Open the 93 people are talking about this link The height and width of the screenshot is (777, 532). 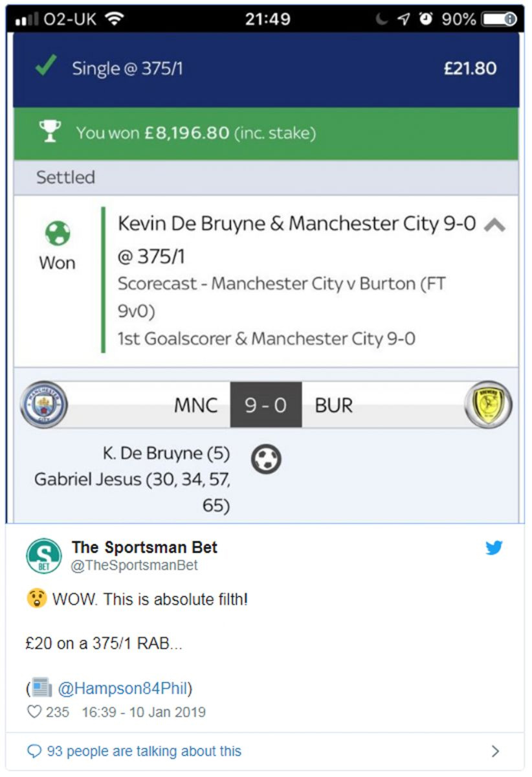point(144,751)
